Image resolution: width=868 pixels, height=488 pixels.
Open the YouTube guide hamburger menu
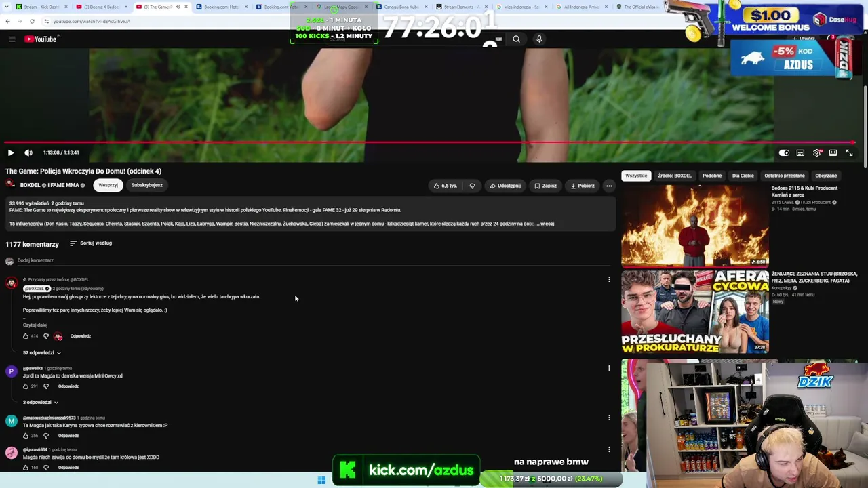point(12,39)
